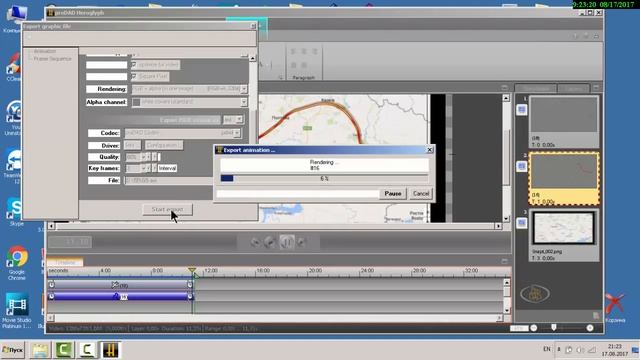The height and width of the screenshot is (360, 640).
Task: Click preview horizontal scrollbar right arrow
Action: tap(498, 226)
